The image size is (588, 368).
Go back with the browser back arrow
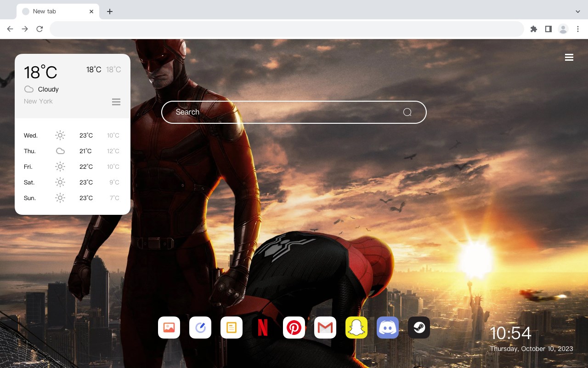(x=10, y=29)
